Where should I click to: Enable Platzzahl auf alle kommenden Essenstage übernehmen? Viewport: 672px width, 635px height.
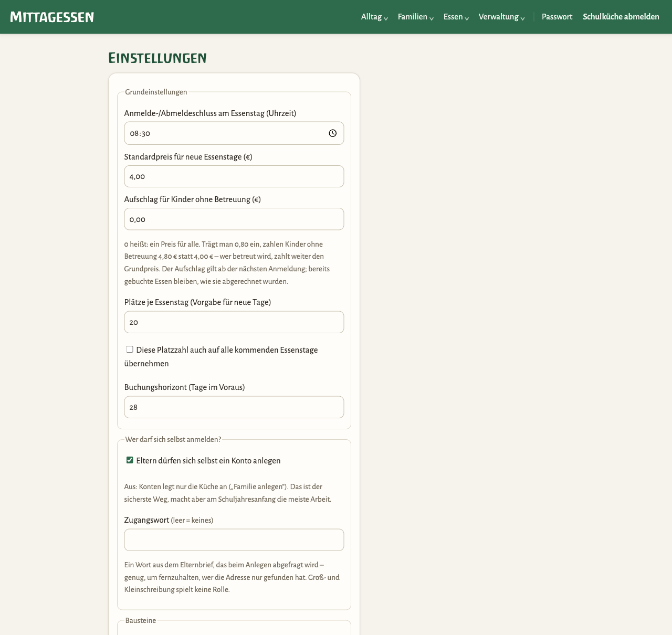[130, 350]
